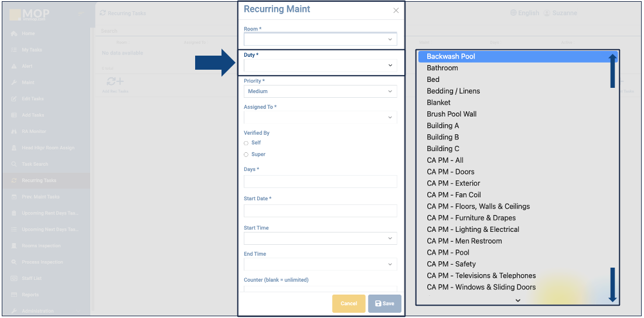Click the Task Search magnifier icon
644x318 pixels.
pos(14,165)
